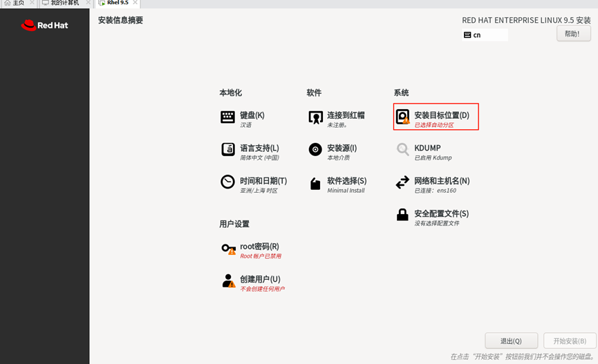Click the Help (帮助!) button

tap(573, 34)
